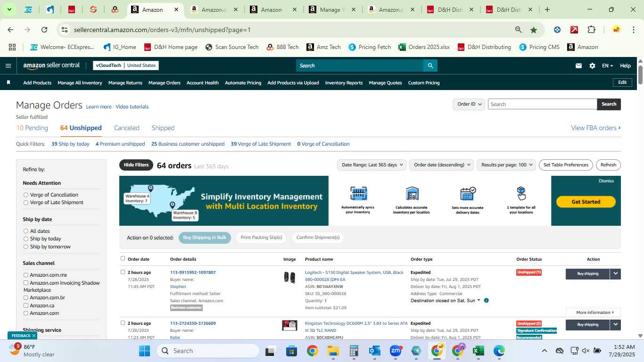Open the Chrome apps grid icon
Image resolution: width=644 pixels, height=362 pixels.
[x=12, y=47]
